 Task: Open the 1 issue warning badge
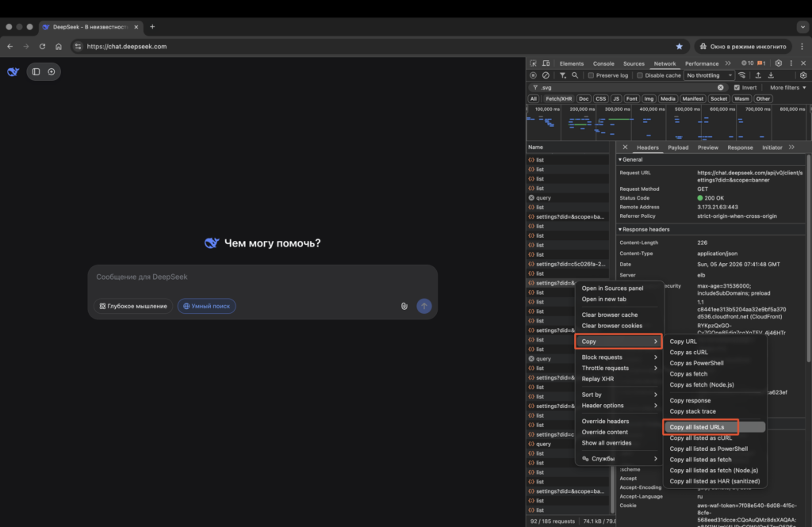tap(761, 63)
